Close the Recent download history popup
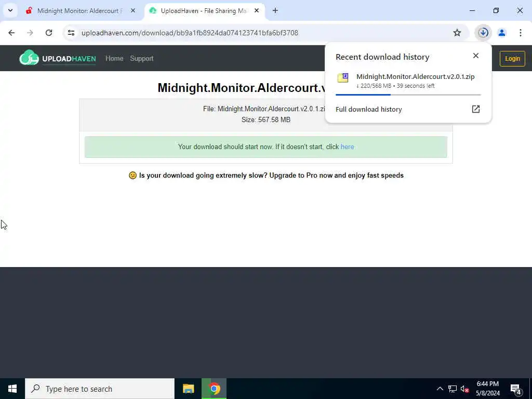The image size is (532, 399). click(x=476, y=56)
